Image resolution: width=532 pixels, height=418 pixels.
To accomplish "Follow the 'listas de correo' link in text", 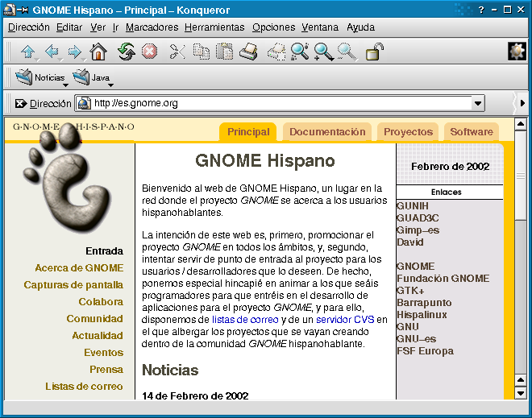I will click(x=245, y=320).
